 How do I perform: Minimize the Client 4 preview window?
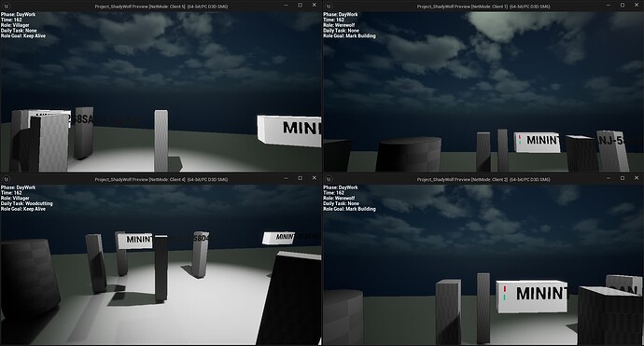pyautogui.click(x=286, y=178)
